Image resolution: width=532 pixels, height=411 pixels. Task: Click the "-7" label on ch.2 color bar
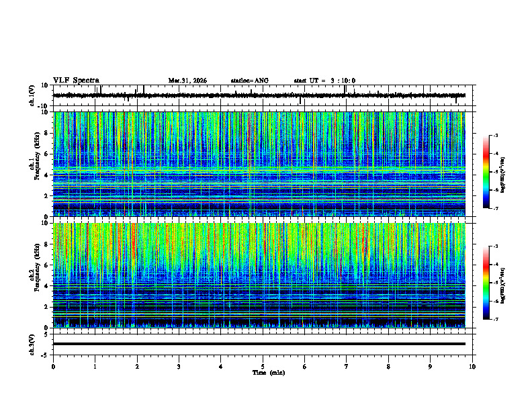[x=496, y=319]
